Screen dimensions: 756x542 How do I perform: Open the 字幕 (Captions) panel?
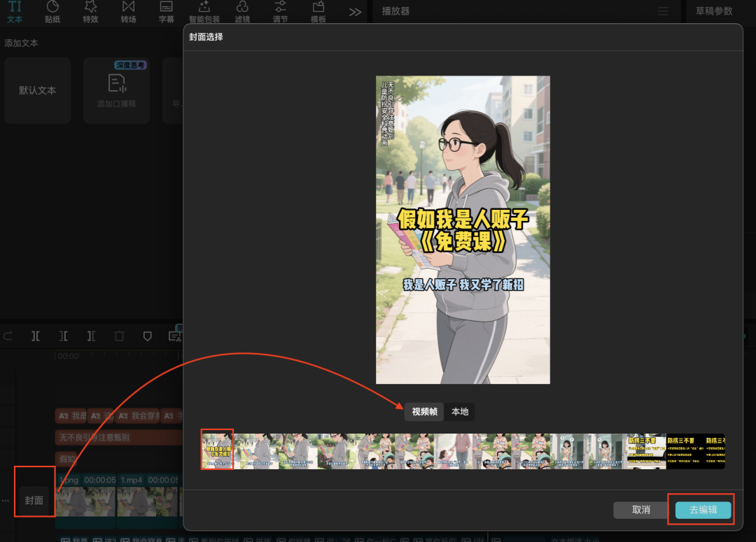(x=166, y=13)
